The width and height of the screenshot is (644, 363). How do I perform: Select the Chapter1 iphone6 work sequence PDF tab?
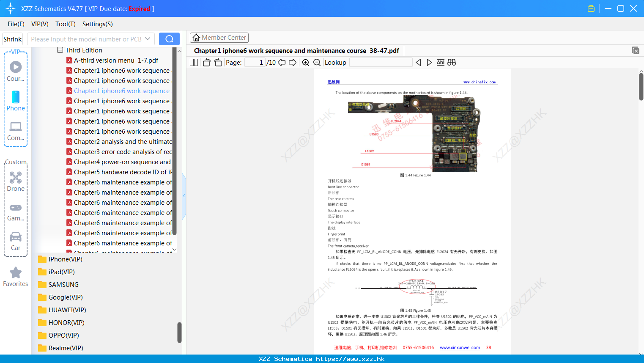click(296, 51)
